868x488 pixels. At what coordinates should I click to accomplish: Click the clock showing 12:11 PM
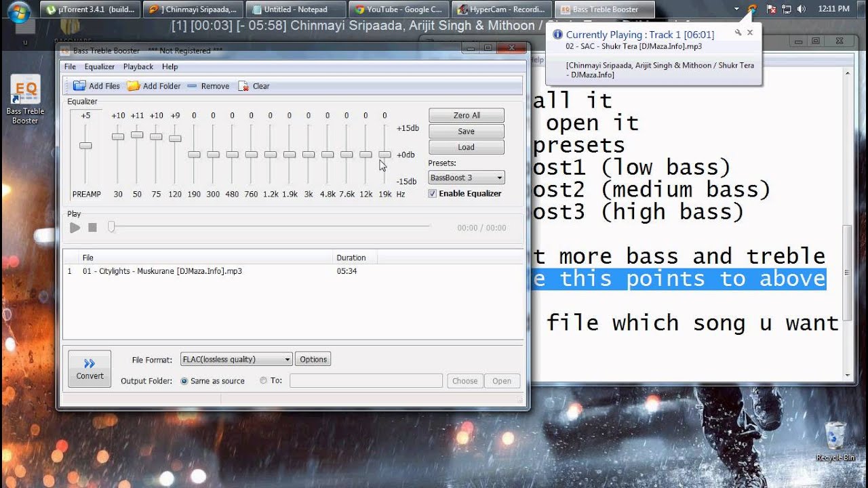point(833,9)
